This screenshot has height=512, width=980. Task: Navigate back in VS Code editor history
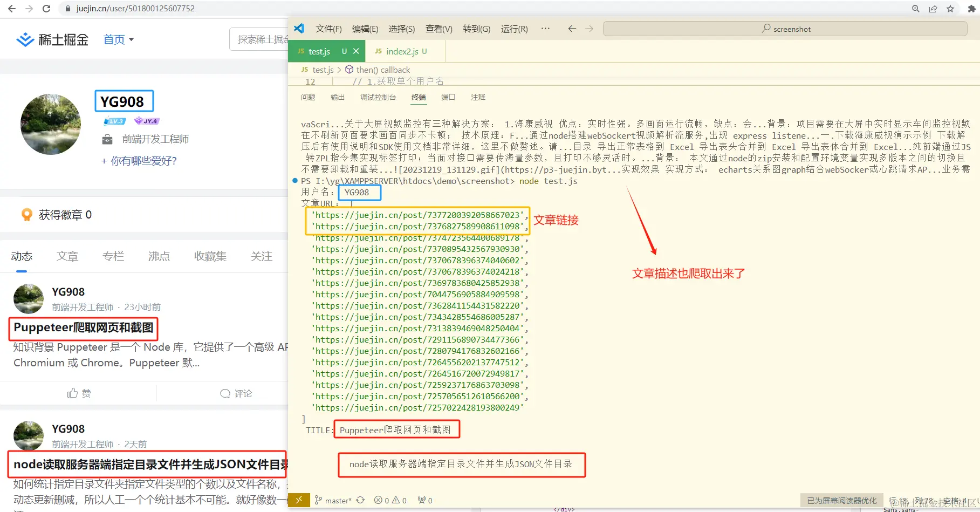pos(572,29)
